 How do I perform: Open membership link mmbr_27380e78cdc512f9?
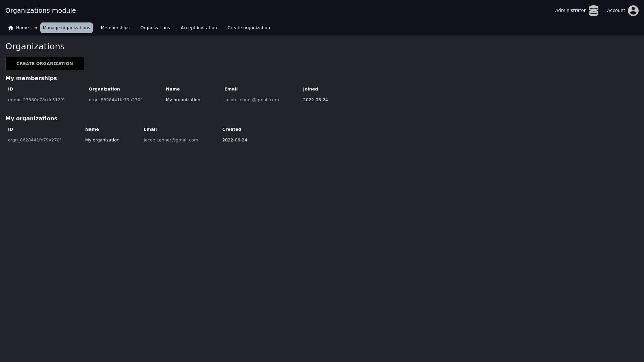(36, 100)
